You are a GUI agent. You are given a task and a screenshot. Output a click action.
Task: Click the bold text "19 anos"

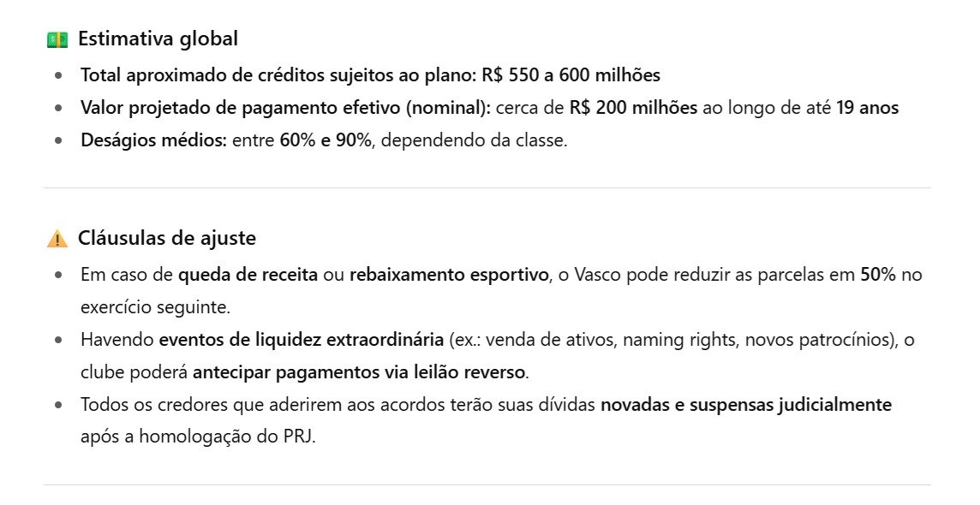867,108
